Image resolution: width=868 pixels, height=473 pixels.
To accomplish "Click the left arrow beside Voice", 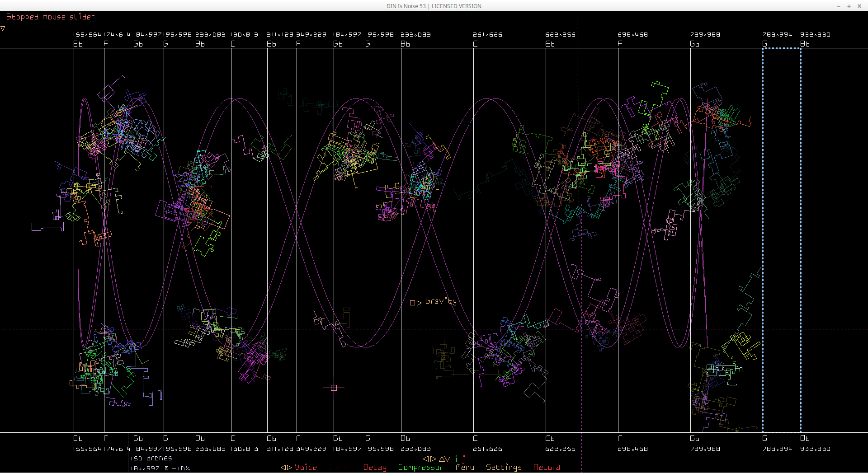I will click(283, 468).
